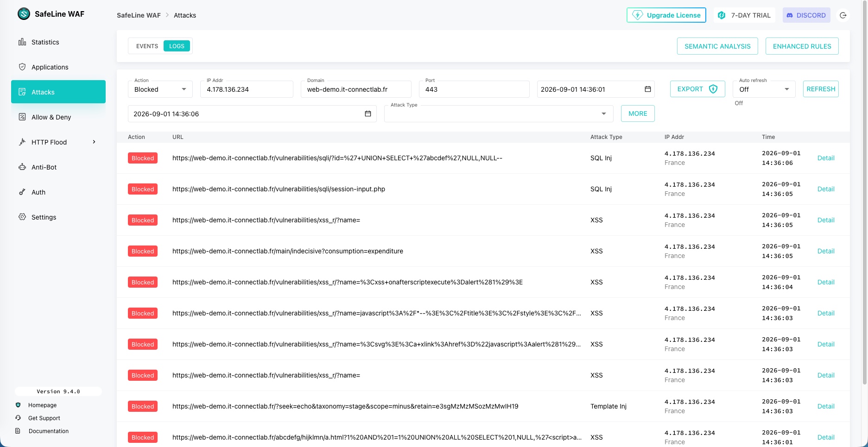Open the Settings gear icon
Viewport: 868px width, 447px height.
[x=22, y=217]
